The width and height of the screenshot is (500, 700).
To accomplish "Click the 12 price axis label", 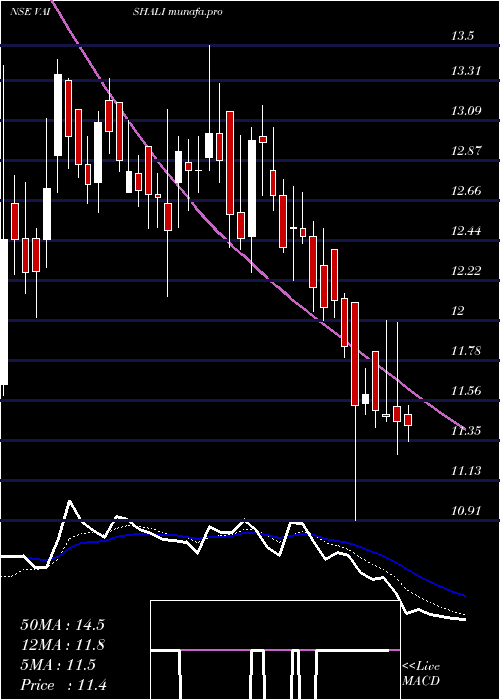I will click(458, 311).
